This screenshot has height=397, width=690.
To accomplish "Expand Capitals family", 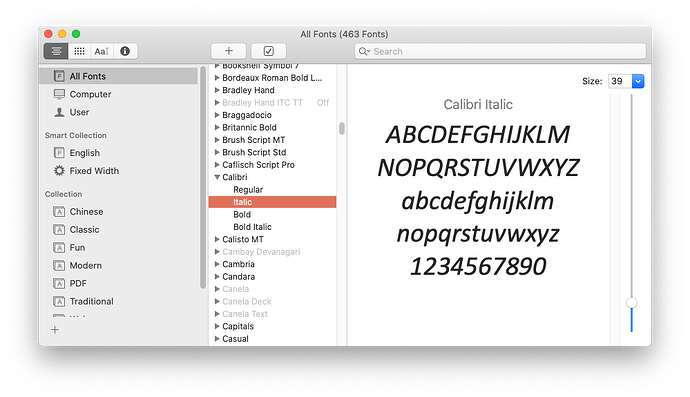I will pyautogui.click(x=217, y=327).
